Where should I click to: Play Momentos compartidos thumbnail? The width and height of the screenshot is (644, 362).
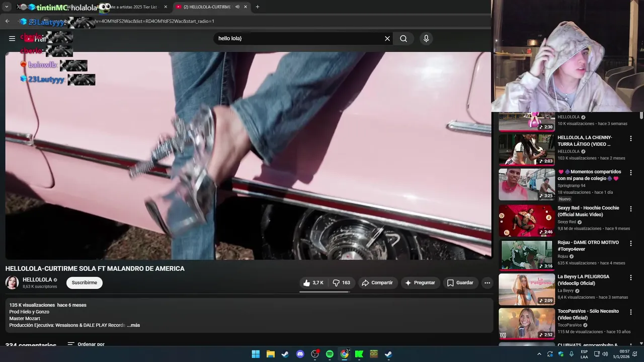[526, 184]
